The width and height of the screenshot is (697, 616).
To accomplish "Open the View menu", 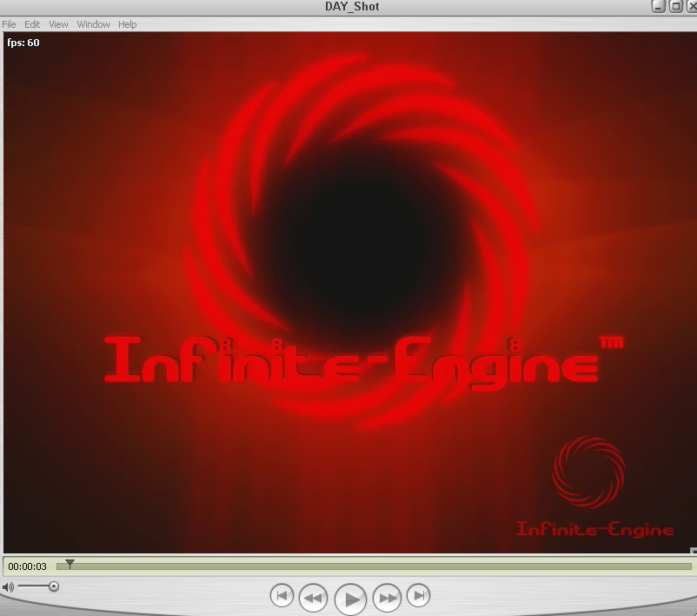I will tap(58, 24).
